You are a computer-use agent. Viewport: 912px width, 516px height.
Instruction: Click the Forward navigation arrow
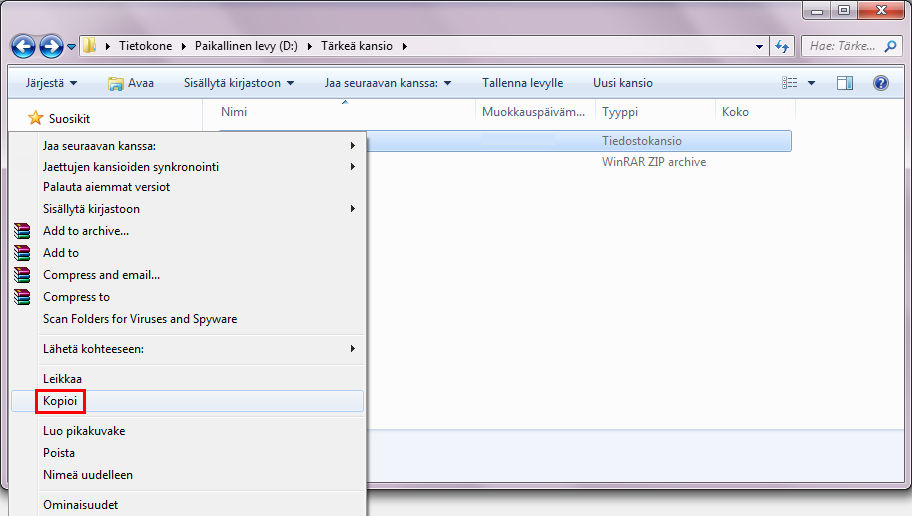pos(51,46)
